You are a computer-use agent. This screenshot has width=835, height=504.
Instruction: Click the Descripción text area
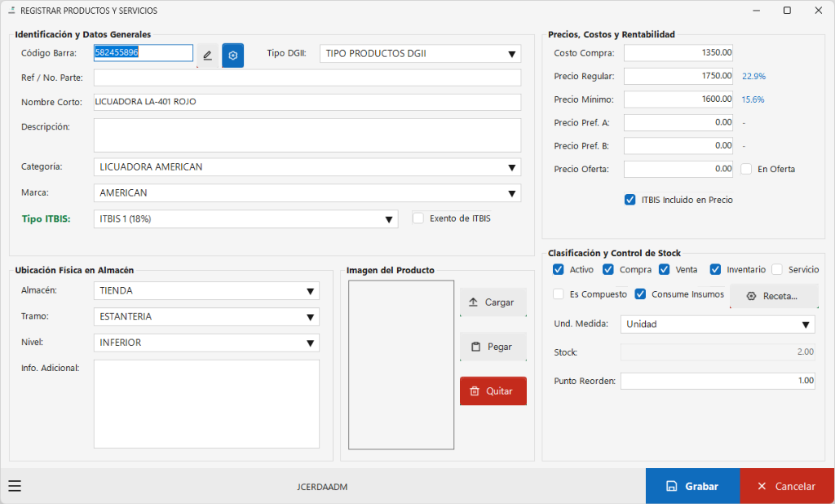307,135
